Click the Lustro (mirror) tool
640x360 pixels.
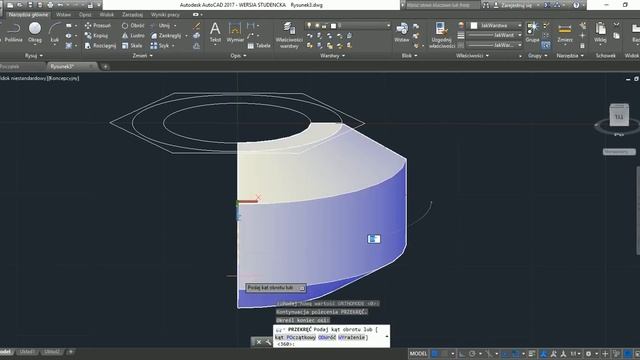coord(133,36)
